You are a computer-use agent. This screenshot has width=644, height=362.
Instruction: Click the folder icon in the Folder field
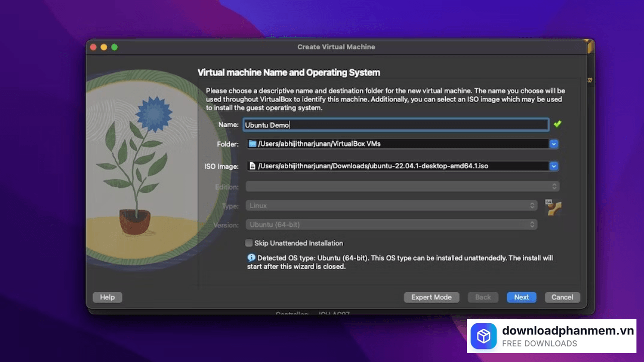[253, 144]
